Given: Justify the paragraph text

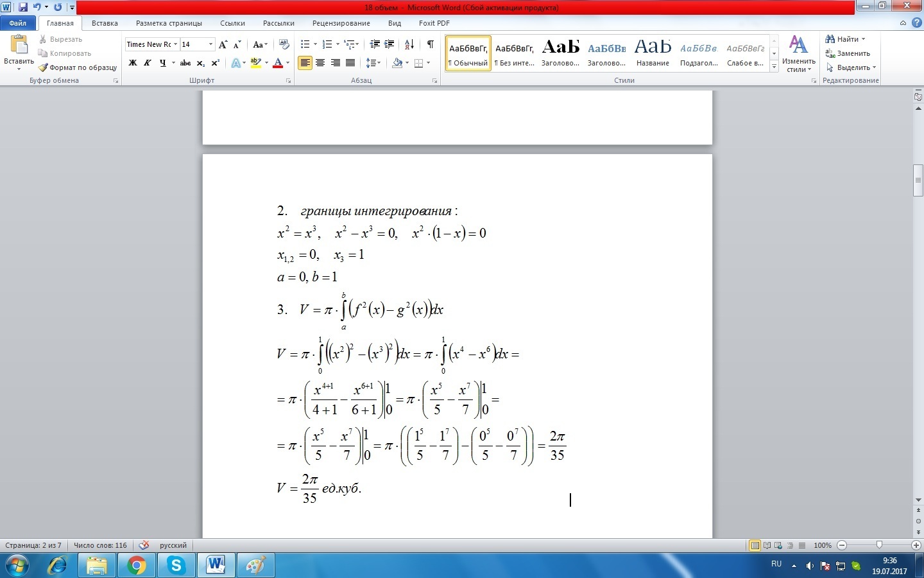Looking at the screenshot, I should tap(350, 63).
